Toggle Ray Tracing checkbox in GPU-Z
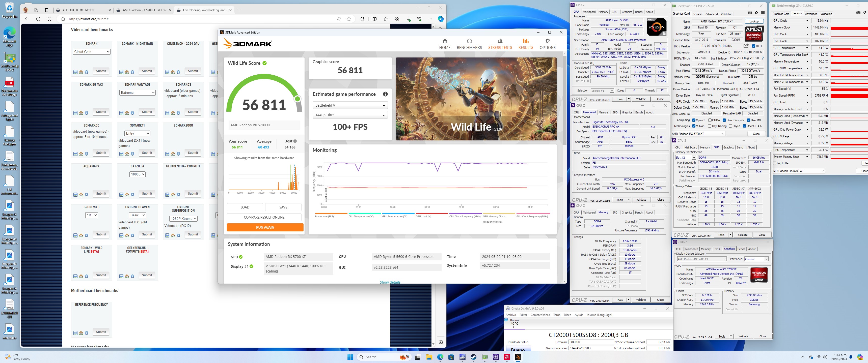Viewport: 868px width, 363px height. tap(710, 126)
